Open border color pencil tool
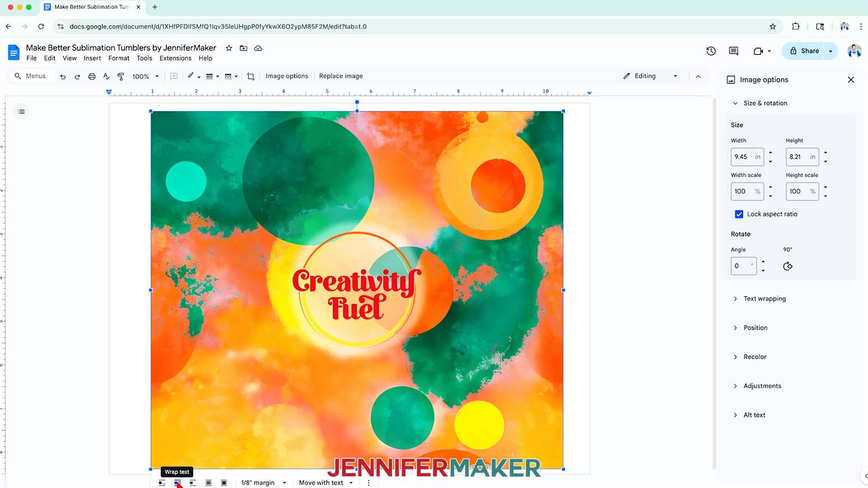This screenshot has height=488, width=868. pos(194,76)
